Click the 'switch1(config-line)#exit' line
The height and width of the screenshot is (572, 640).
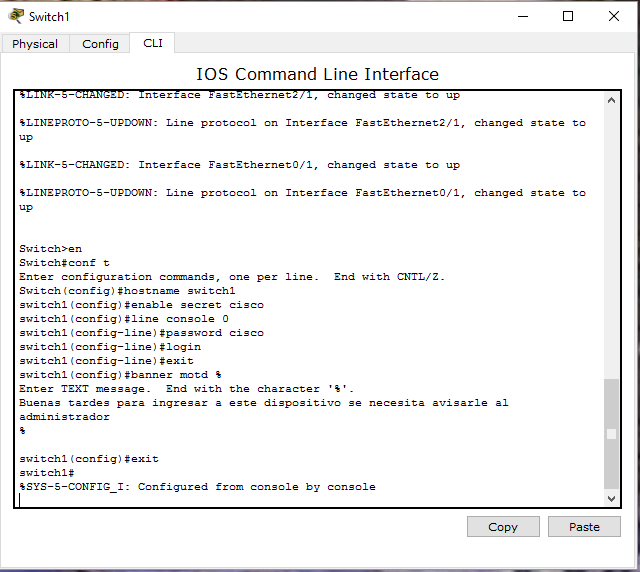click(x=106, y=361)
